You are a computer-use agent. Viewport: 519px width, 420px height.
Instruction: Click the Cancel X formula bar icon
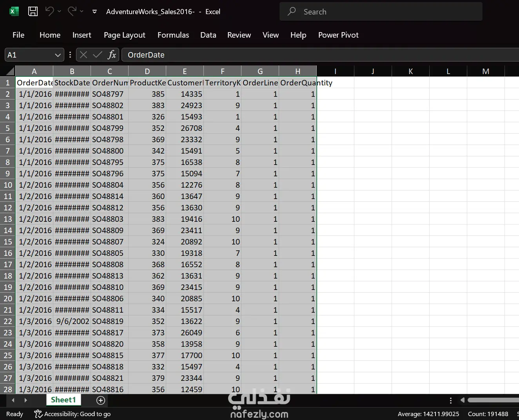(x=83, y=55)
